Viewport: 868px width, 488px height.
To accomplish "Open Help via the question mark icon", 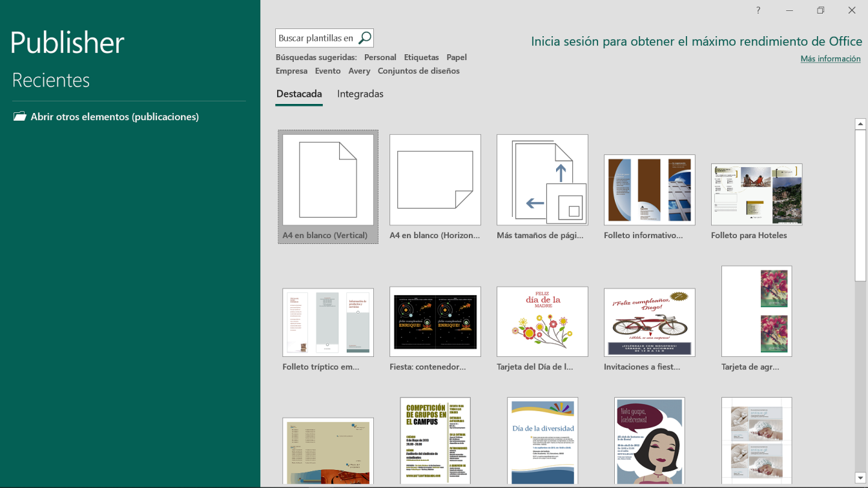I will tap(758, 10).
